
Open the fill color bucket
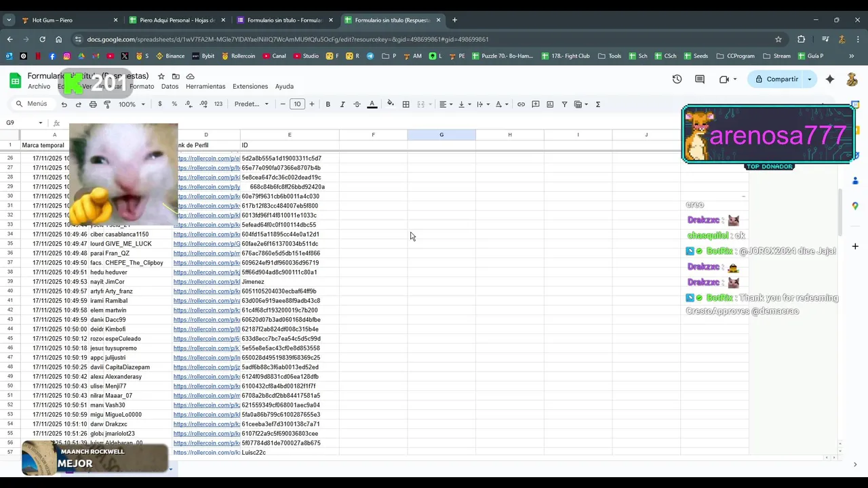pos(390,104)
